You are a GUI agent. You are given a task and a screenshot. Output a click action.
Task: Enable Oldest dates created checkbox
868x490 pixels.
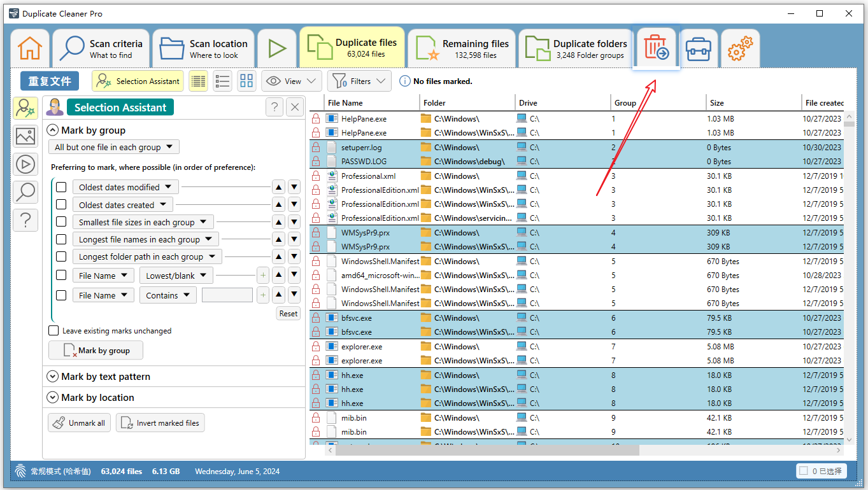tap(61, 204)
